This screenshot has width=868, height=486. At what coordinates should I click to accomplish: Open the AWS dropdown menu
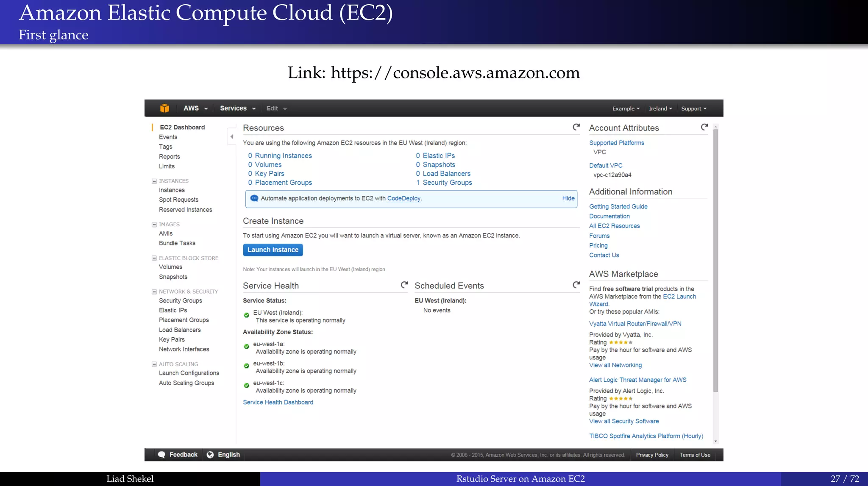(195, 108)
